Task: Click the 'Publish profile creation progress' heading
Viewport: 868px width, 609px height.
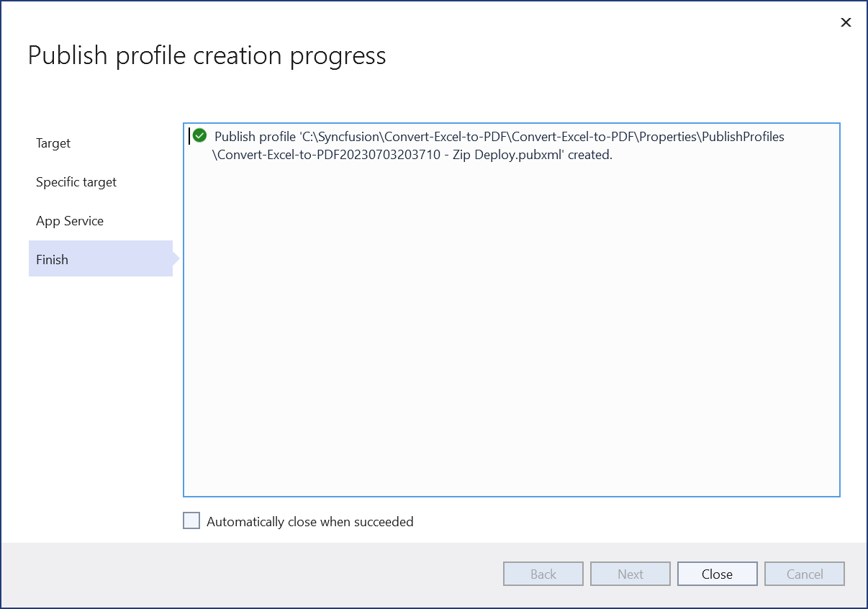Action: coord(207,55)
